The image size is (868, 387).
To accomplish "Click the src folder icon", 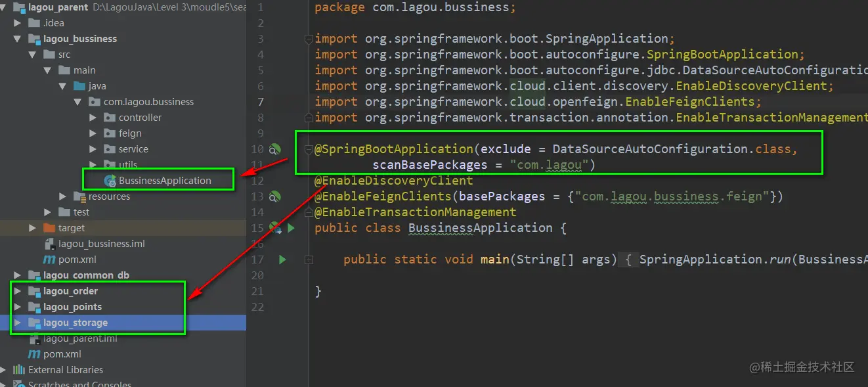I will pyautogui.click(x=49, y=55).
